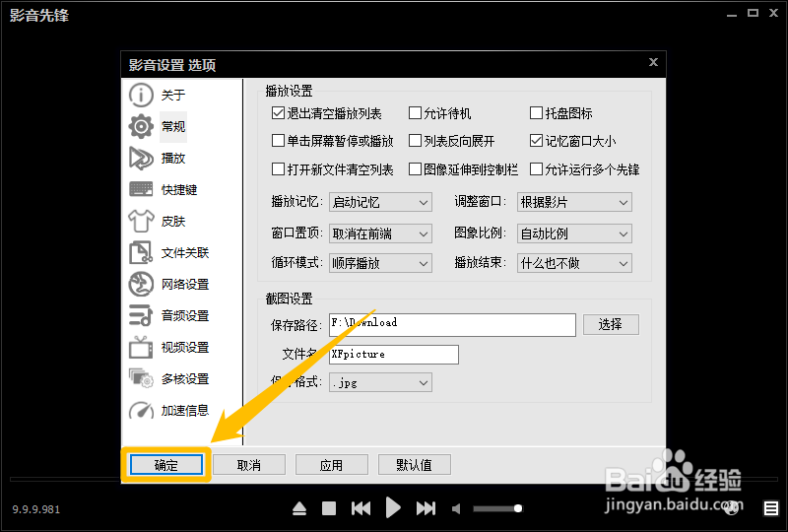
Task: Open the 图象比例 dropdown
Action: [574, 233]
